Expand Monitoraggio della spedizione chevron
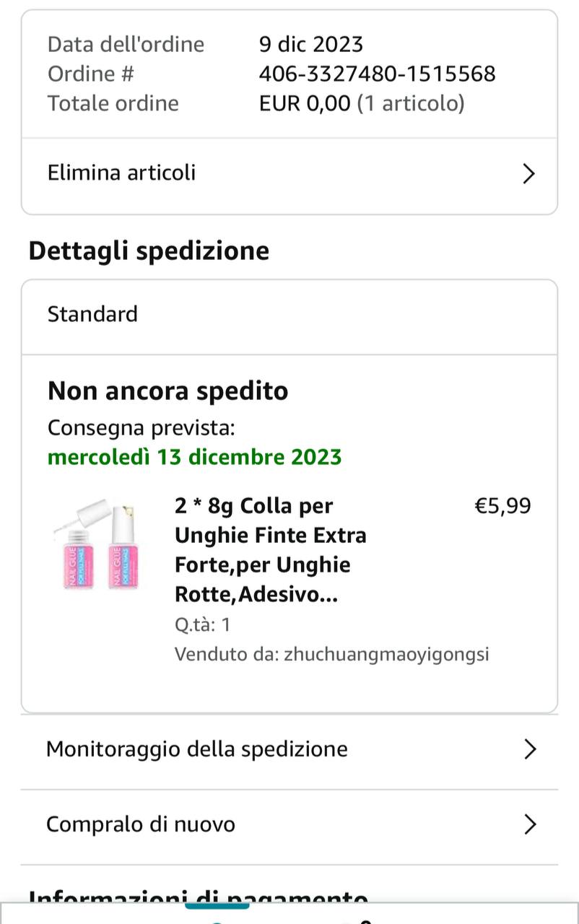Image resolution: width=579 pixels, height=924 pixels. [x=530, y=749]
